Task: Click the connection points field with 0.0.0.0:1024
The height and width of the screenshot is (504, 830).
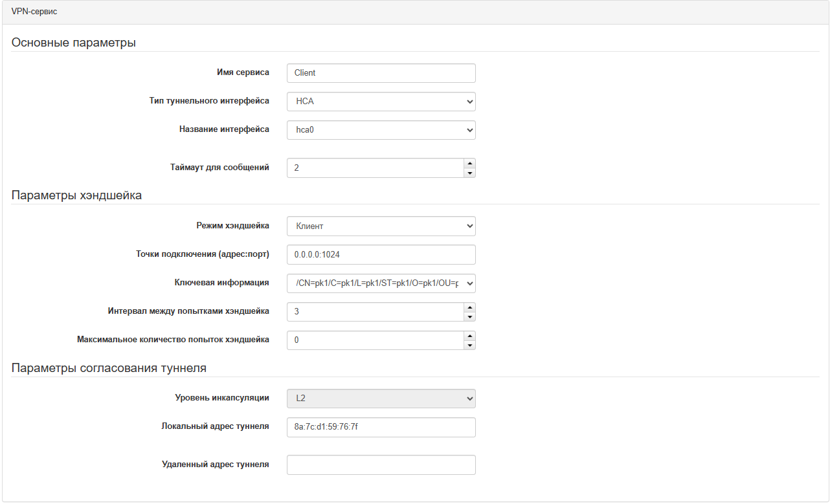Action: coord(381,255)
